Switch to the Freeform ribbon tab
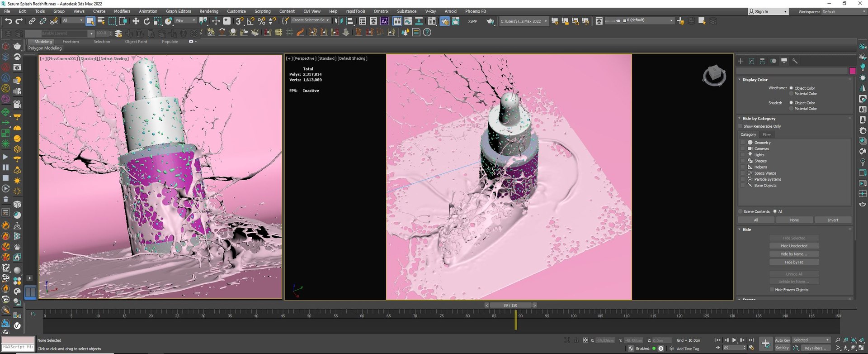The image size is (868, 354). click(x=71, y=42)
